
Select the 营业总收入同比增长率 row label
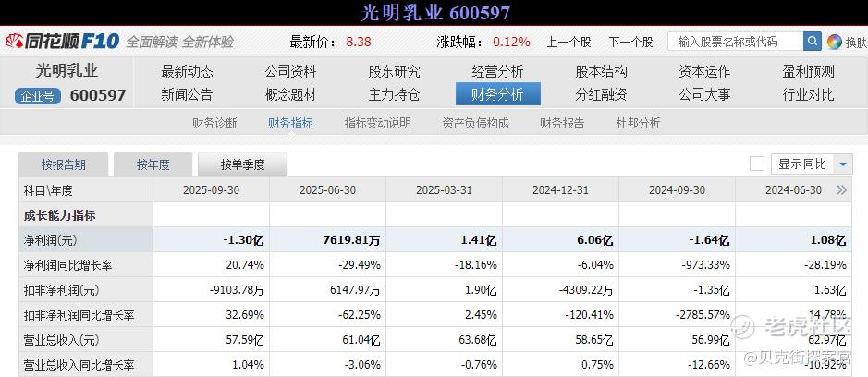[79, 365]
